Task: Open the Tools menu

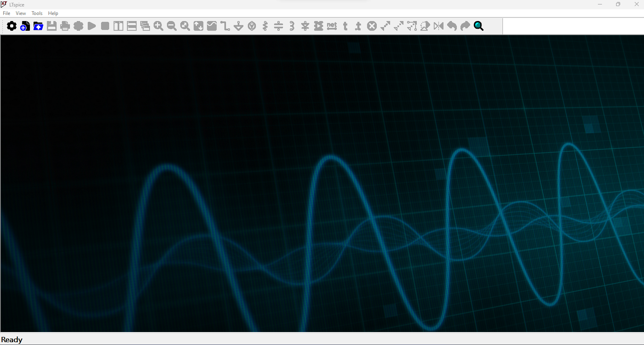Action: 37,13
